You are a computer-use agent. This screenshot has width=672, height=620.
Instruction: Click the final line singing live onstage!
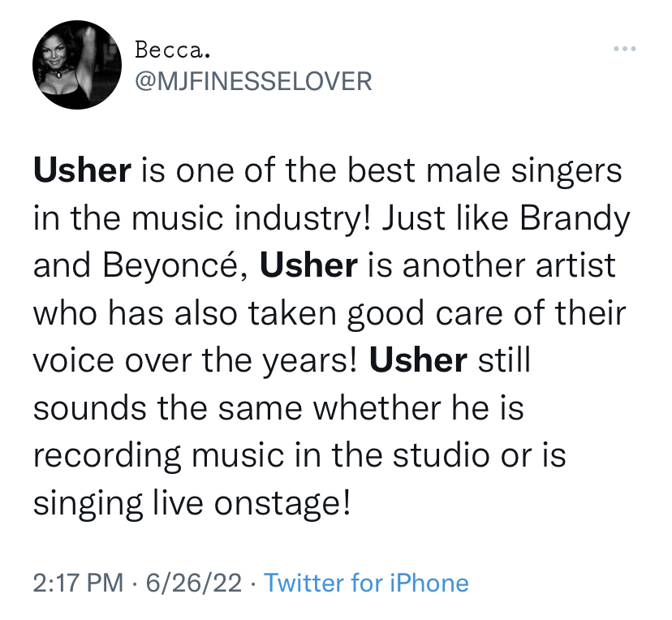[x=192, y=502]
